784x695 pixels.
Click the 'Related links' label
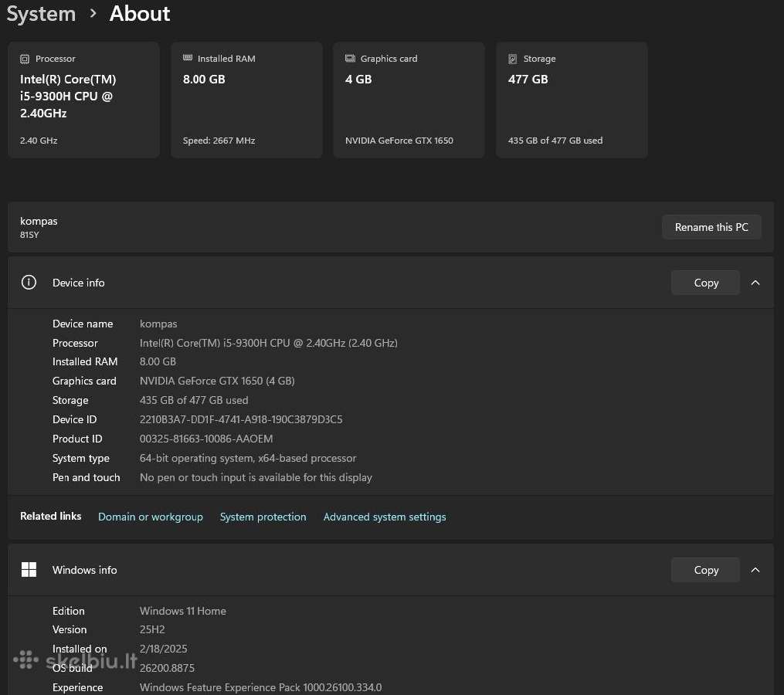(50, 516)
